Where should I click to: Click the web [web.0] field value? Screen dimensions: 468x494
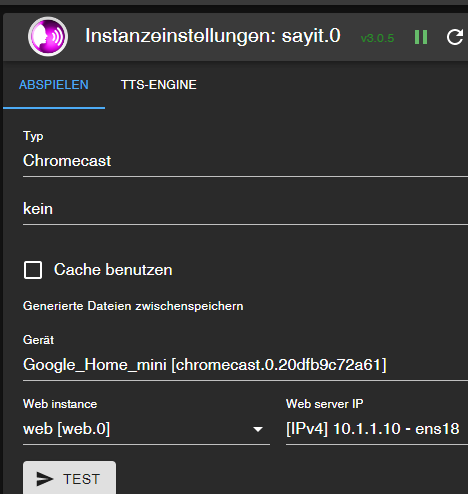[66, 429]
